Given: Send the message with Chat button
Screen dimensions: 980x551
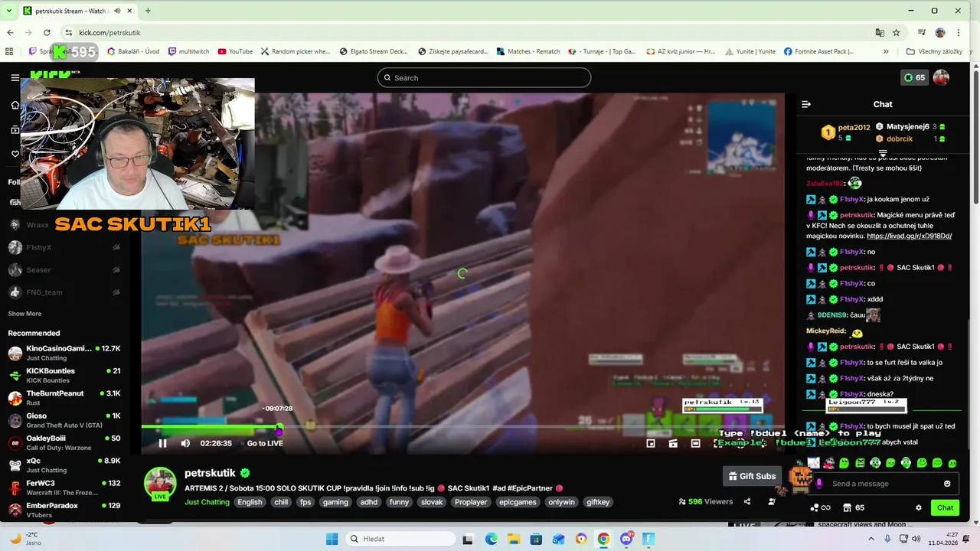Looking at the screenshot, I should [x=946, y=507].
